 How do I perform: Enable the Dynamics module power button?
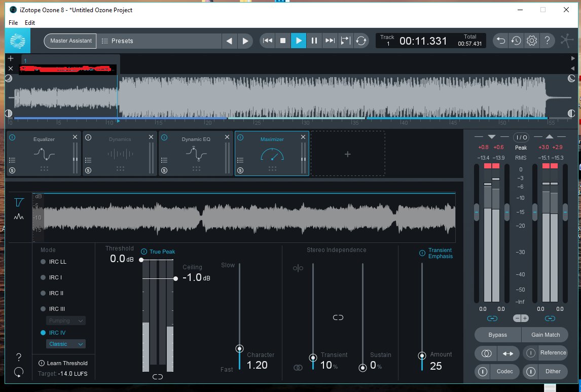(x=88, y=137)
